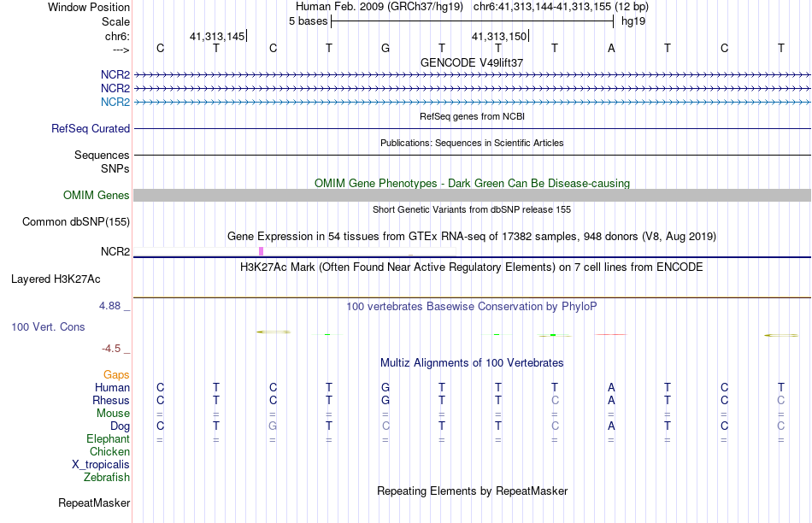The height and width of the screenshot is (523, 812).
Task: Select the Chicken alignment row label
Action: 109,451
